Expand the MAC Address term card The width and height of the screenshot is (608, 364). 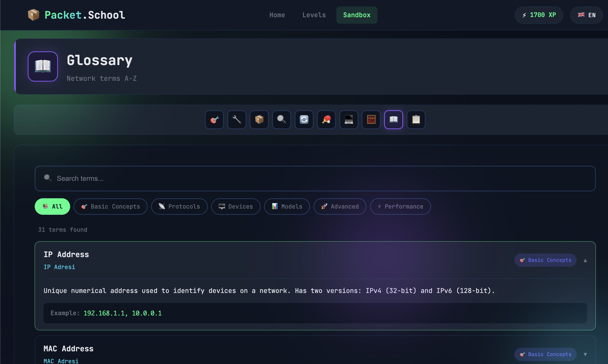coord(585,354)
